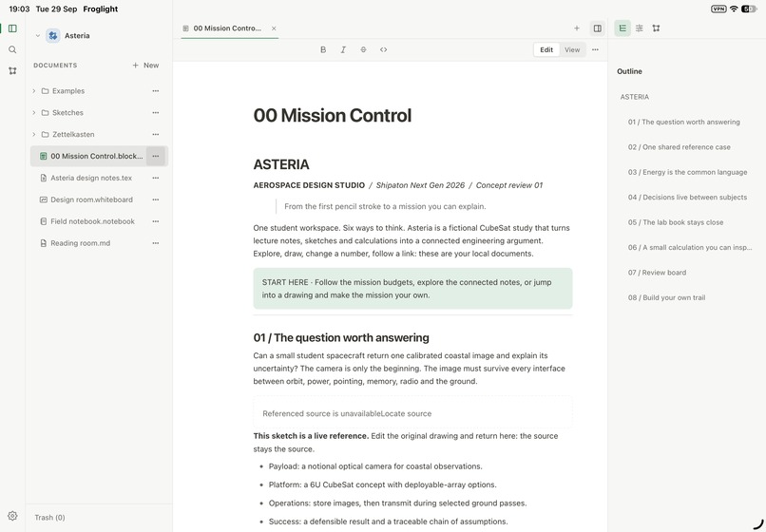Show the Outline panel icon
766x532 pixels.
click(622, 28)
